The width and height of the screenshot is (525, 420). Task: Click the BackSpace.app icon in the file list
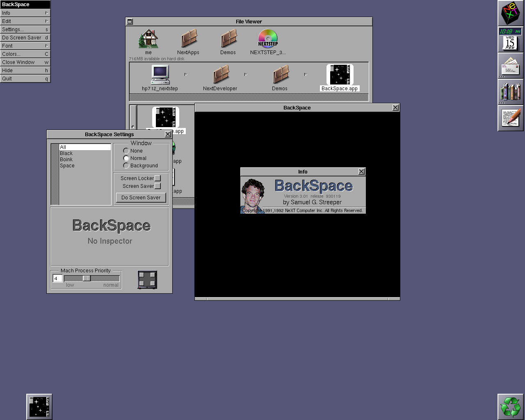166,118
